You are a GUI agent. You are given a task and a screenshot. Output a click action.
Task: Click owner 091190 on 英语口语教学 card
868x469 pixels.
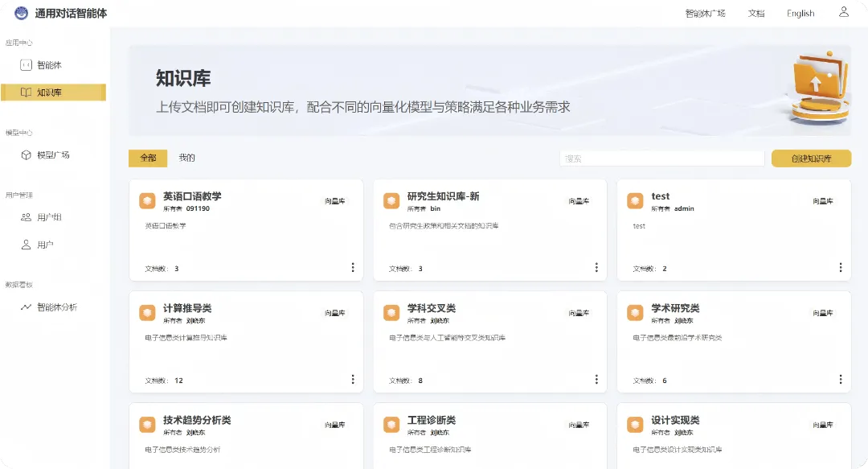click(x=198, y=209)
